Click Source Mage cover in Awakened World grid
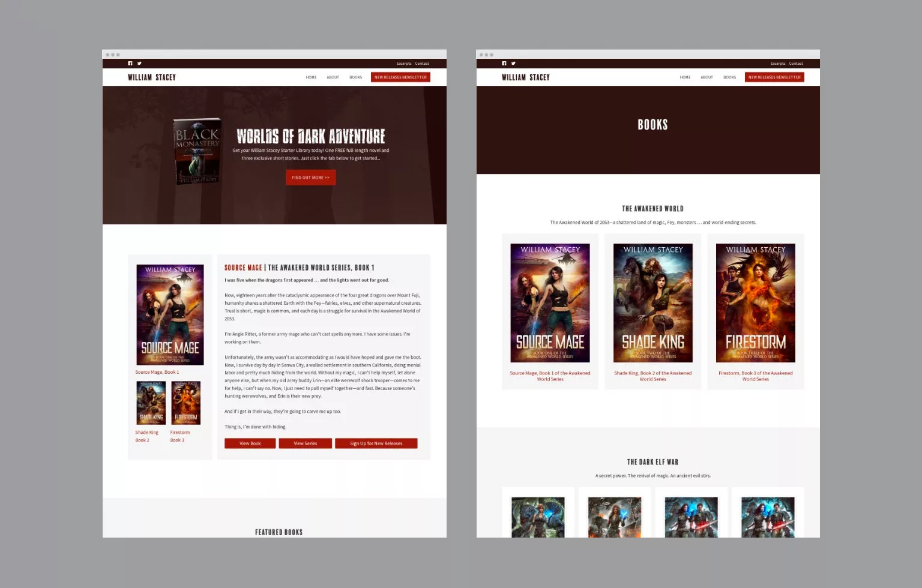This screenshot has width=922, height=588. 550,303
